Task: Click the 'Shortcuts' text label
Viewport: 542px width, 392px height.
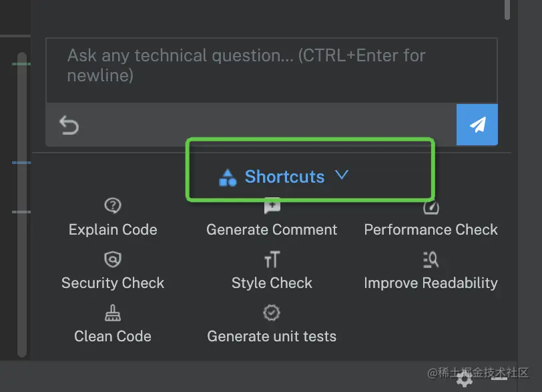Action: point(285,176)
